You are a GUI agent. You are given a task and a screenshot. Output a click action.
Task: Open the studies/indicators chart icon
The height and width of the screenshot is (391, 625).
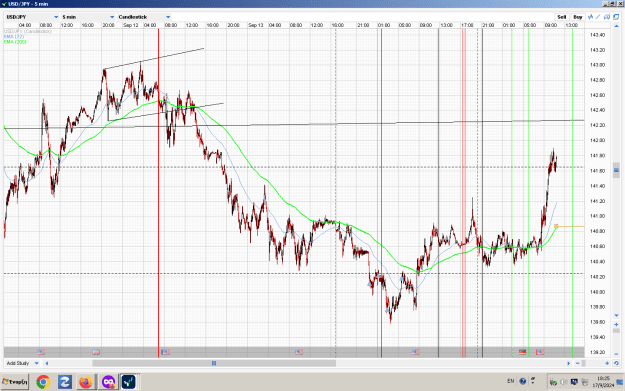click(591, 17)
